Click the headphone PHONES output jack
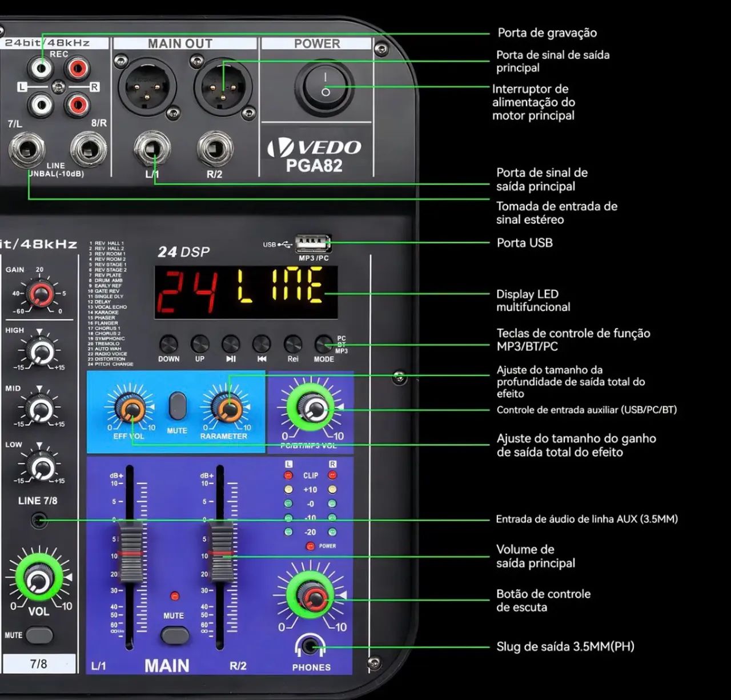This screenshot has height=700, width=731. [311, 647]
